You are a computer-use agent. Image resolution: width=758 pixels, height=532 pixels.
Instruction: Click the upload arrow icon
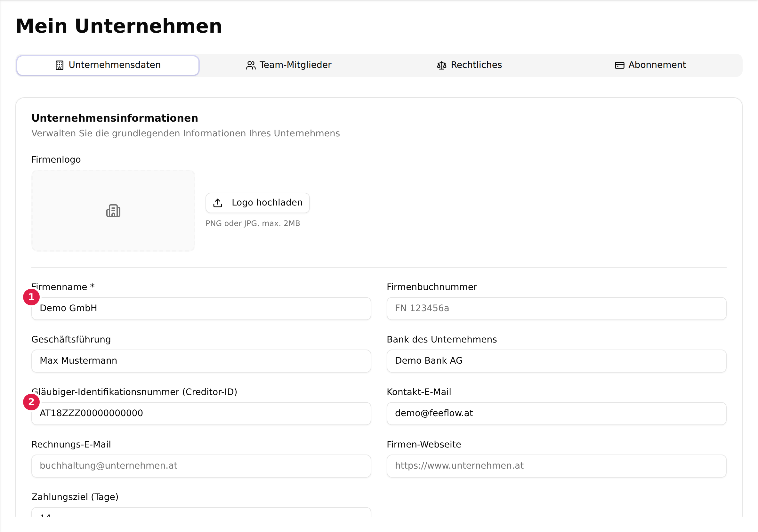click(x=218, y=203)
